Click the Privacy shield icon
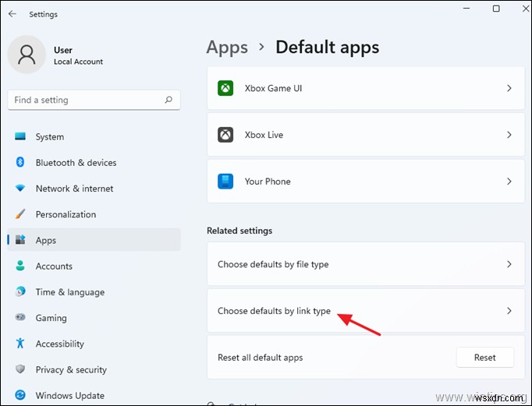 pyautogui.click(x=20, y=369)
